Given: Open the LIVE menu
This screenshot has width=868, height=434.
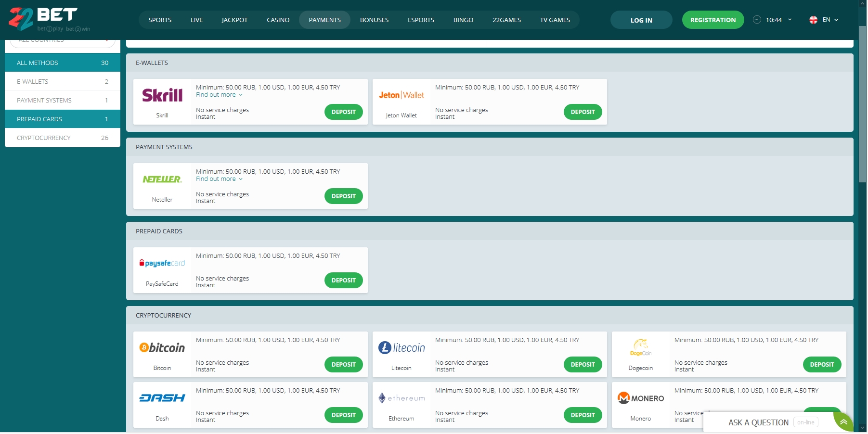Looking at the screenshot, I should pyautogui.click(x=196, y=20).
